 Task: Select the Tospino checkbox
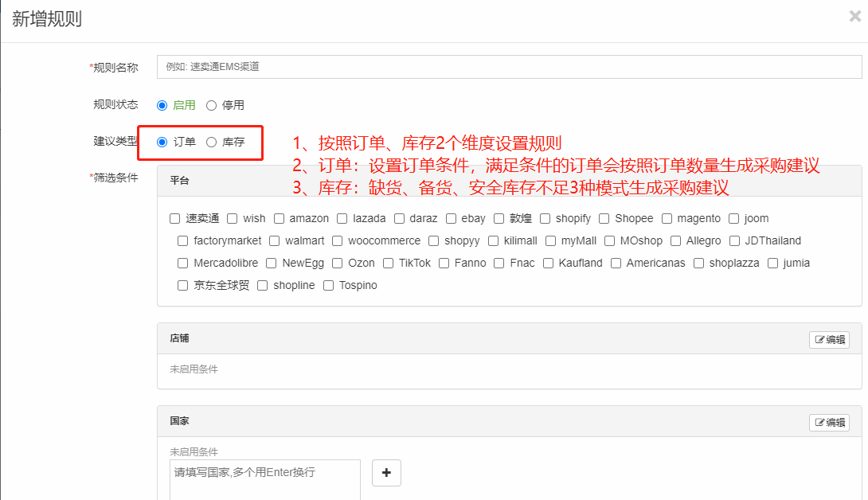[328, 286]
